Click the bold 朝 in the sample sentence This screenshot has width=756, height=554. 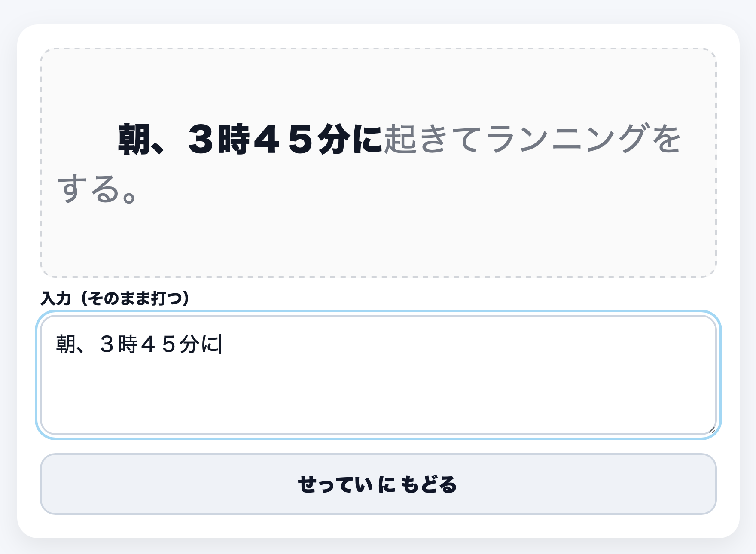pyautogui.click(x=134, y=139)
